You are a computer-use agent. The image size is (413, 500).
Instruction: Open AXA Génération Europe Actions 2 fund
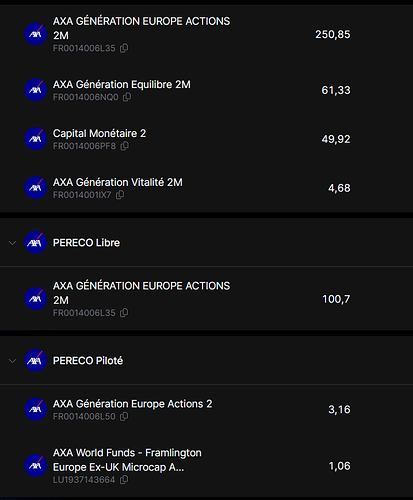point(132,404)
